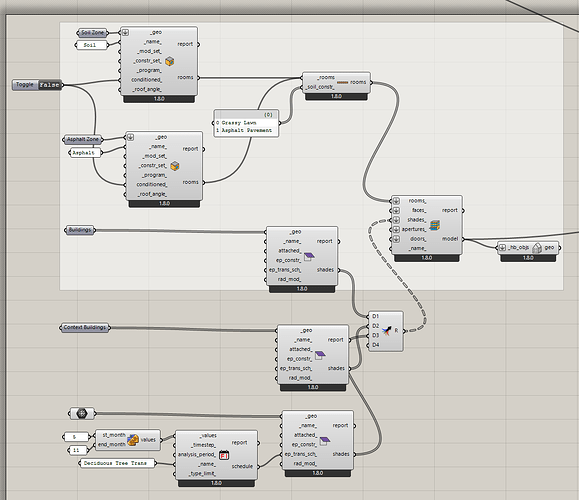Select the hexagon geometry parameter
The width and height of the screenshot is (579, 500).
pos(82,413)
